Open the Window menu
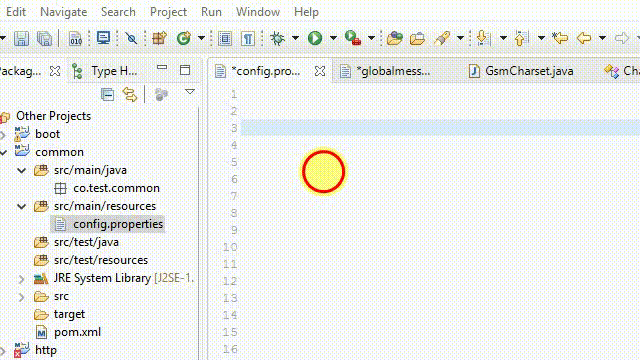The width and height of the screenshot is (640, 360). click(x=258, y=12)
